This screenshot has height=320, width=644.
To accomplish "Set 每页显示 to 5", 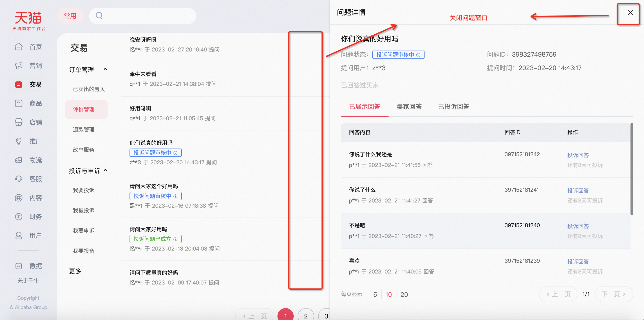I will coord(375,295).
